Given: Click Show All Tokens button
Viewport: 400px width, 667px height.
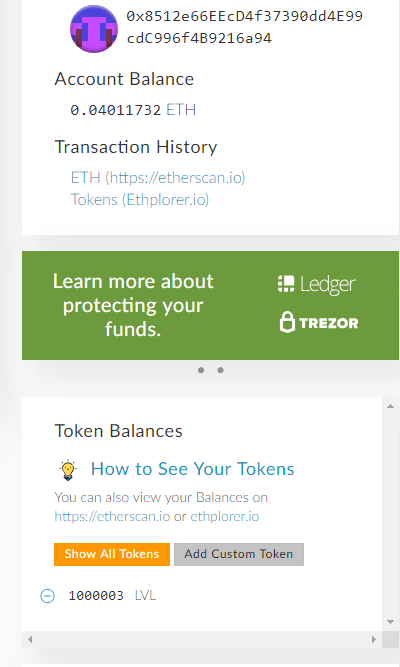Looking at the screenshot, I should tap(112, 554).
